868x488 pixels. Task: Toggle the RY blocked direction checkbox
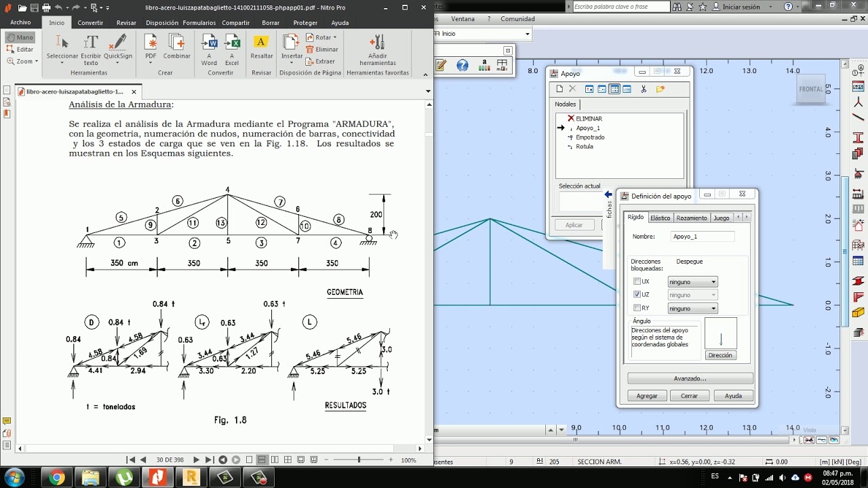[x=637, y=308]
